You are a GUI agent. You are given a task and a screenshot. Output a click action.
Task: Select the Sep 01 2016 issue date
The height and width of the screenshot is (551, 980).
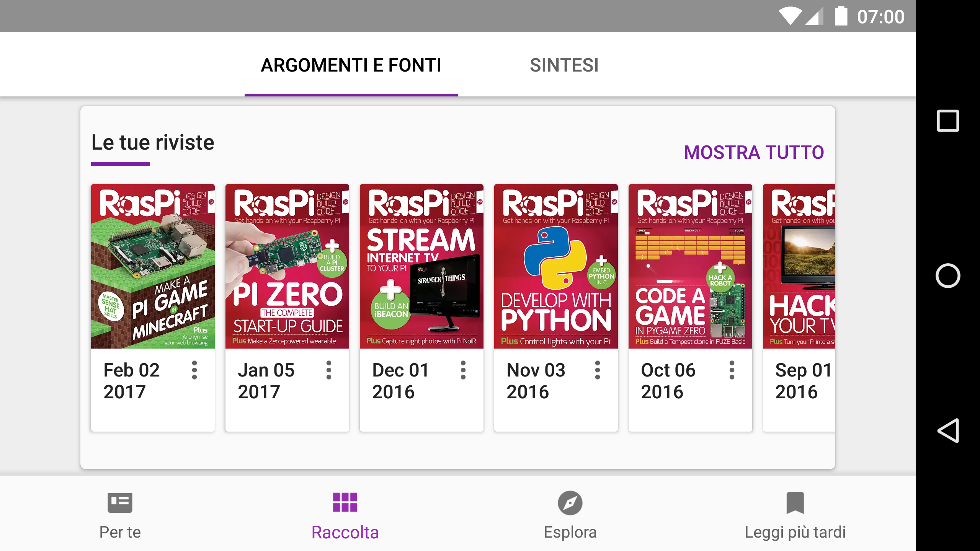[x=804, y=381]
